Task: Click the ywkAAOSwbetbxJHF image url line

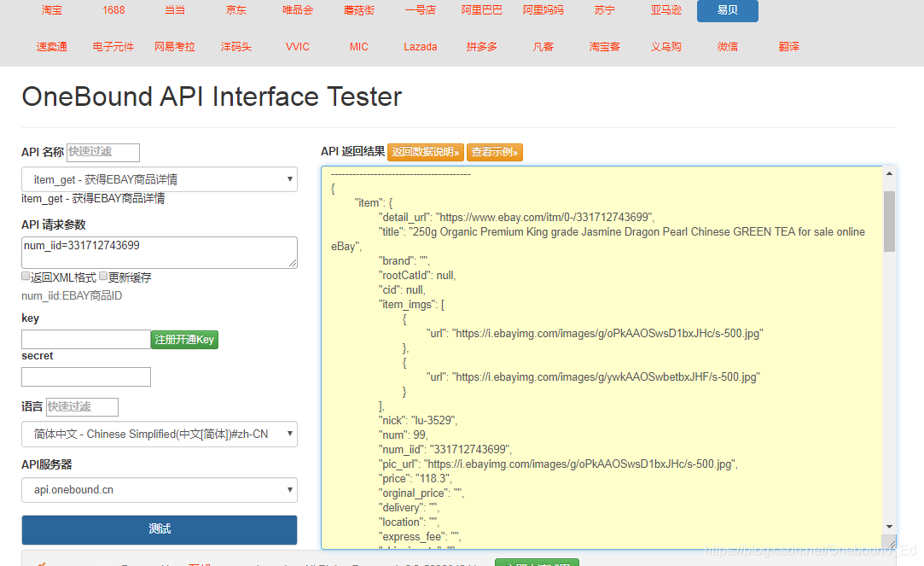Action: (x=594, y=376)
